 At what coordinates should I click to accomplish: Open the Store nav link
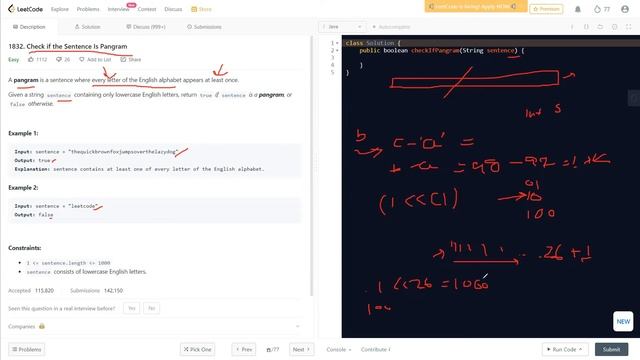coord(201,9)
